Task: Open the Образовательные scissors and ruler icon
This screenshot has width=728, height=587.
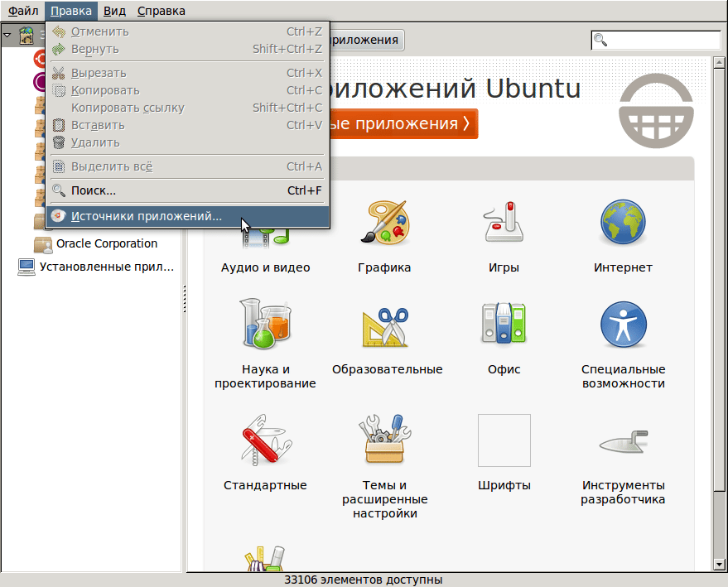Action: coord(385,327)
